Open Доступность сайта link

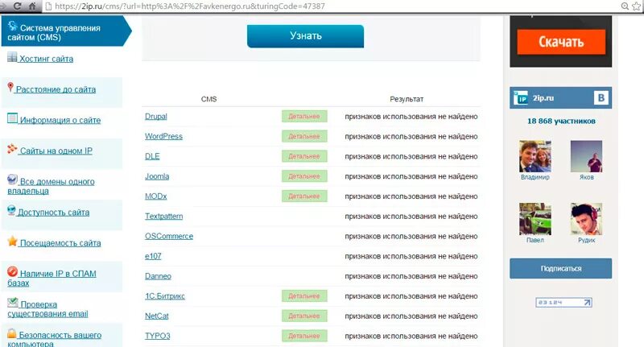(x=53, y=213)
